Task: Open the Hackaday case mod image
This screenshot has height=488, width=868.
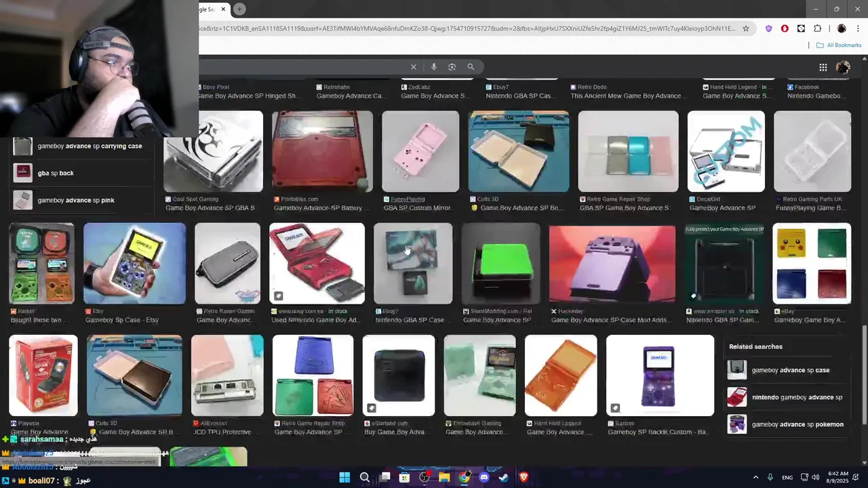Action: click(x=612, y=263)
